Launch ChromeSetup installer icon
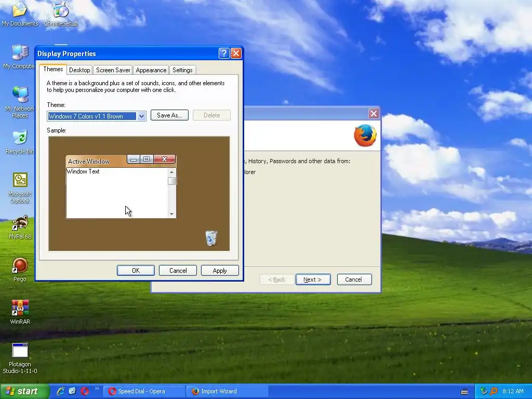The height and width of the screenshot is (399, 532). pos(61,14)
